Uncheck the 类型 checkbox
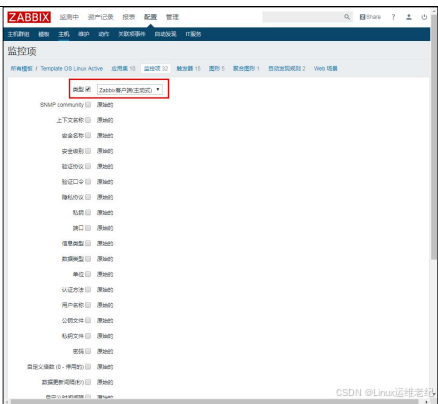This screenshot has height=404, width=438. [88, 89]
